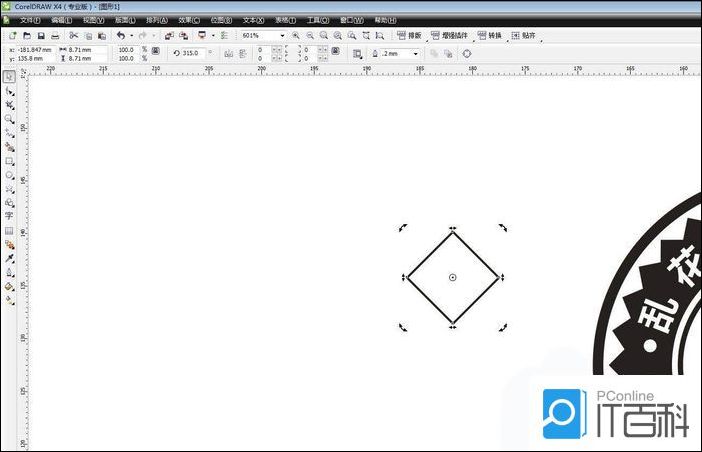Click the y position field 135.8 mm
Viewport: 702px width, 452px height.
[35, 59]
